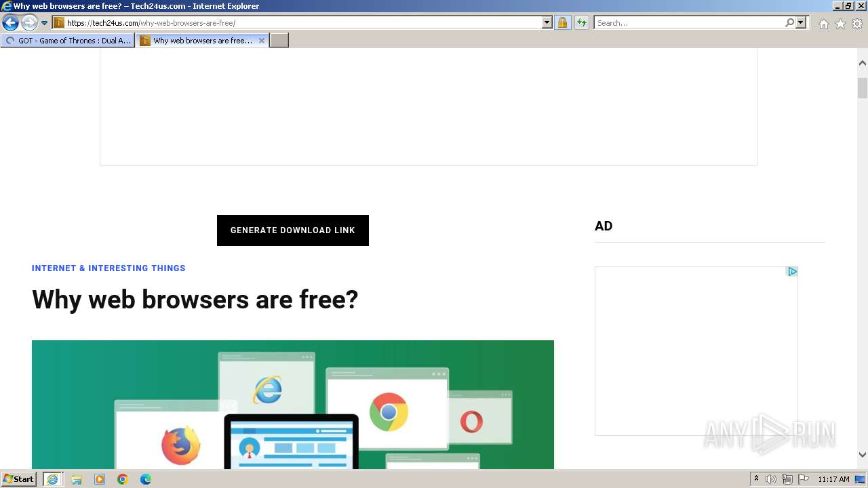Go back with the browser Back arrow
The height and width of the screenshot is (488, 868).
[x=10, y=23]
